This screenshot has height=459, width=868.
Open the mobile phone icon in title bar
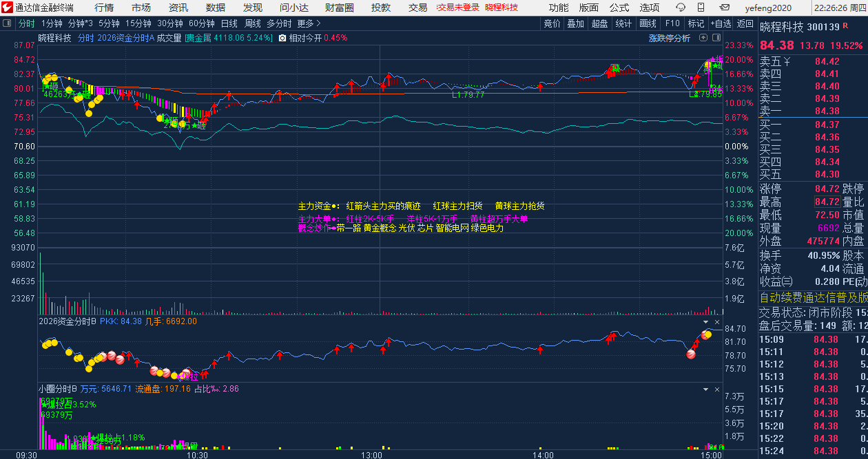702,8
